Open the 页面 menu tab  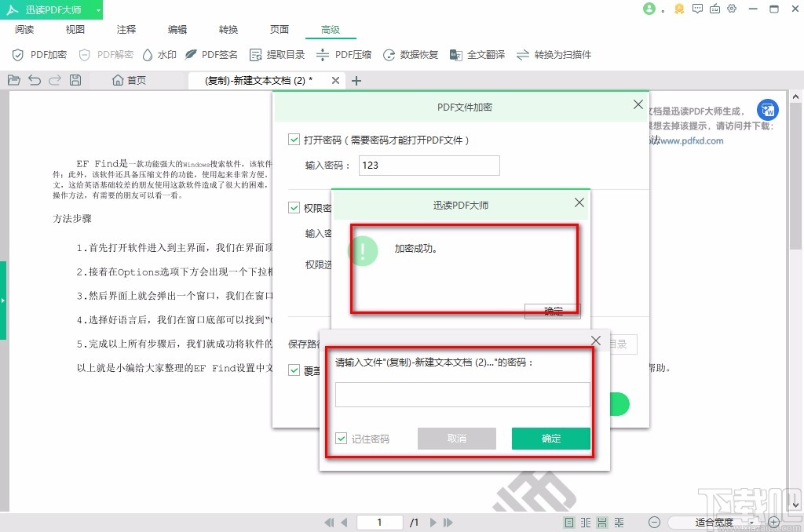tap(280, 29)
